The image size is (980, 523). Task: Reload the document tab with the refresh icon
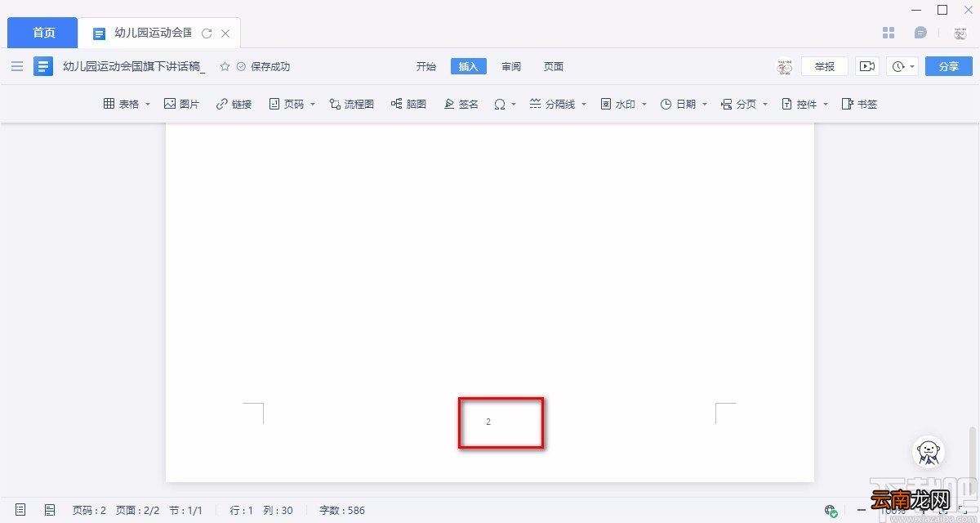[x=207, y=34]
